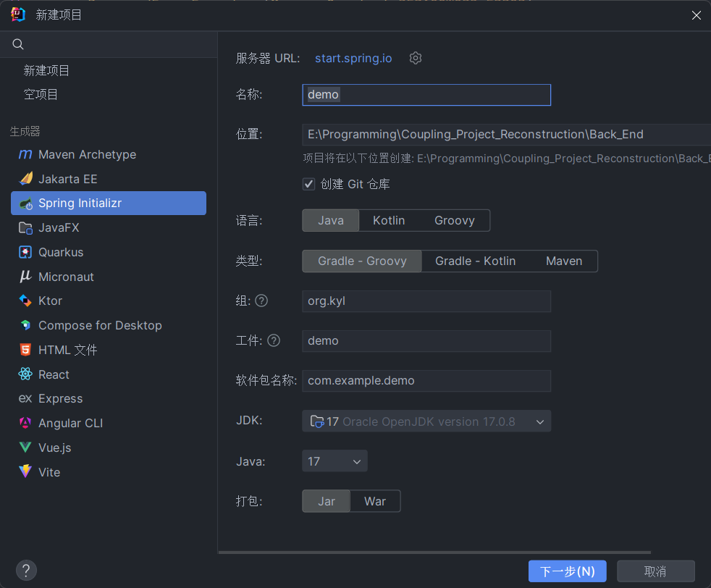
Task: Choose the Jakarta EE generator
Action: coord(67,179)
